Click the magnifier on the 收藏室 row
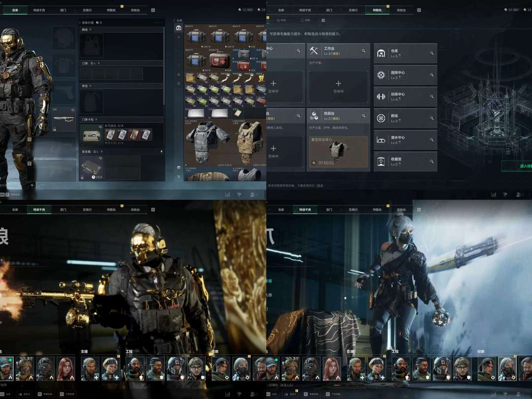 click(x=432, y=162)
